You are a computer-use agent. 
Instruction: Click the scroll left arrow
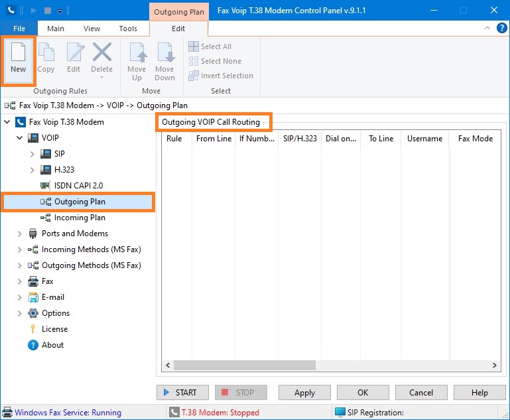click(168, 365)
